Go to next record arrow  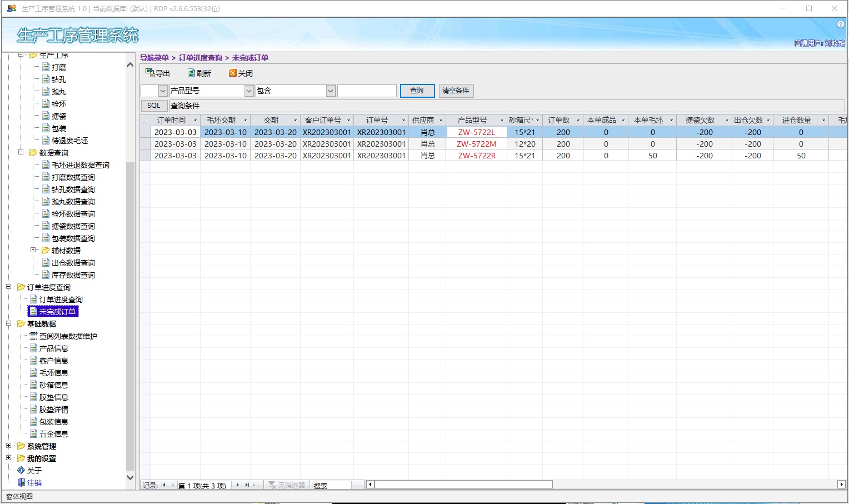[238, 485]
